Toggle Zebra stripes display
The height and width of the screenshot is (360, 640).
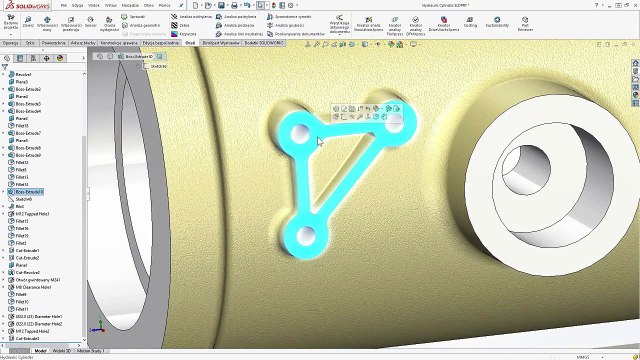(x=180, y=25)
